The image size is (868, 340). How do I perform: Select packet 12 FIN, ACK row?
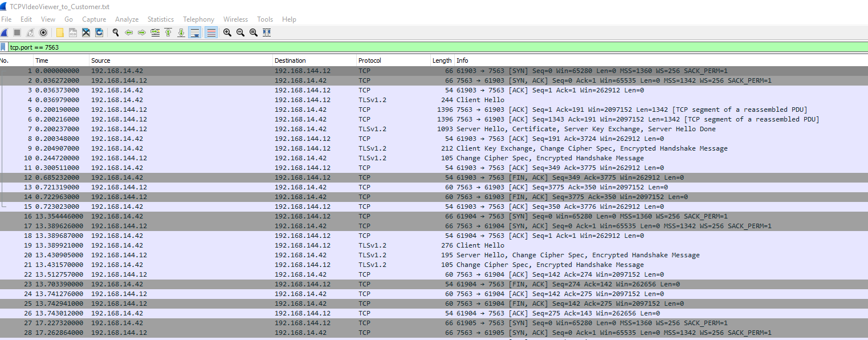click(x=434, y=177)
